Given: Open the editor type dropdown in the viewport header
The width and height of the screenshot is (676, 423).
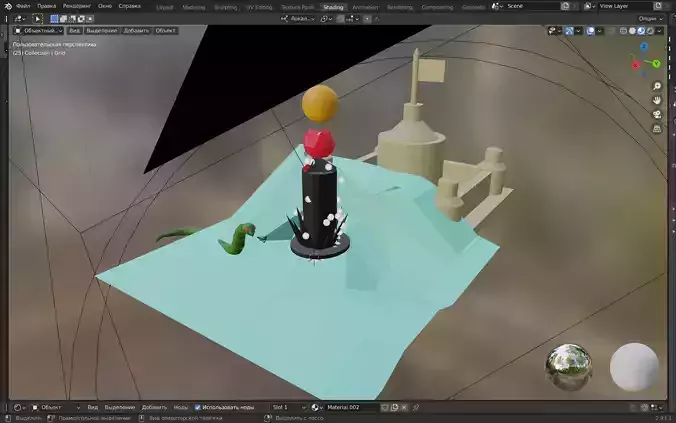Looking at the screenshot, I should (x=19, y=19).
